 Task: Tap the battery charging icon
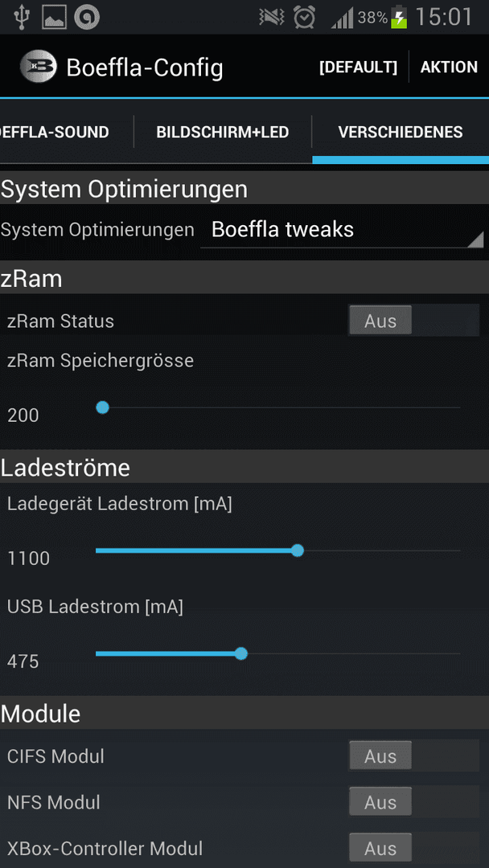point(399,17)
